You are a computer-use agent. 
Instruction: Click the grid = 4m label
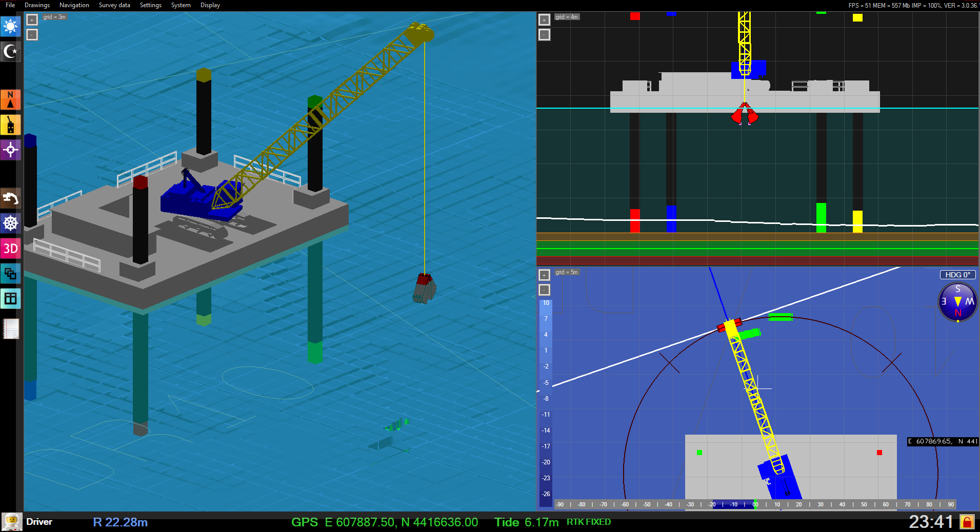coord(567,17)
